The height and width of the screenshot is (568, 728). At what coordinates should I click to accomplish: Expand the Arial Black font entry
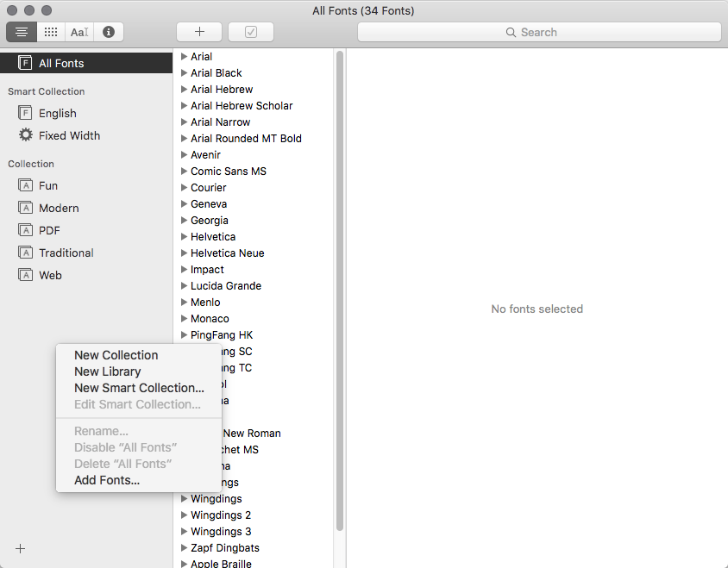point(184,72)
